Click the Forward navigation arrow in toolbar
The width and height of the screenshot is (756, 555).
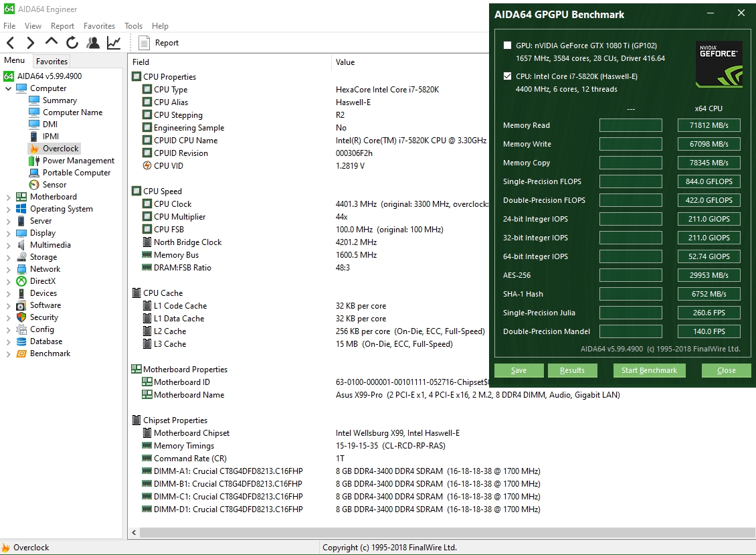pyautogui.click(x=31, y=43)
